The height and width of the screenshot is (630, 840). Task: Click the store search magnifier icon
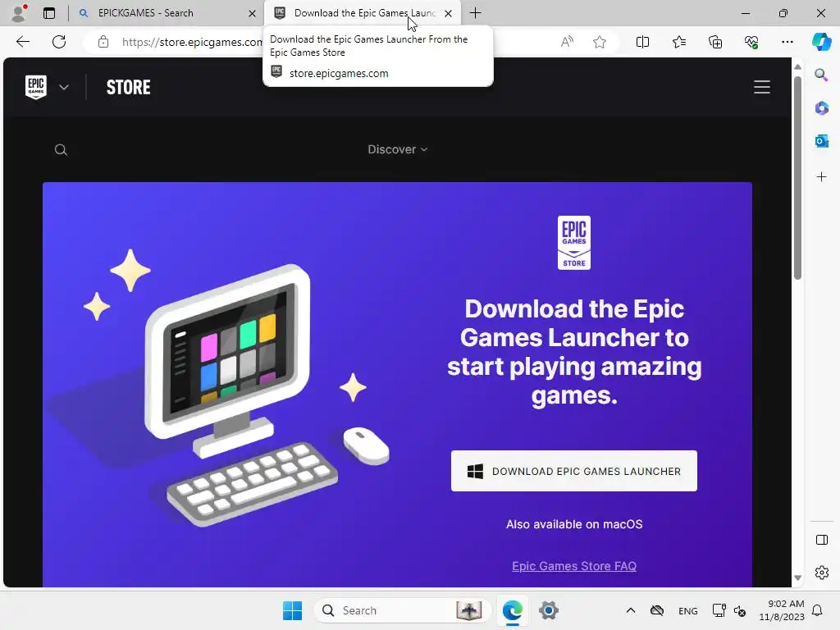[61, 149]
